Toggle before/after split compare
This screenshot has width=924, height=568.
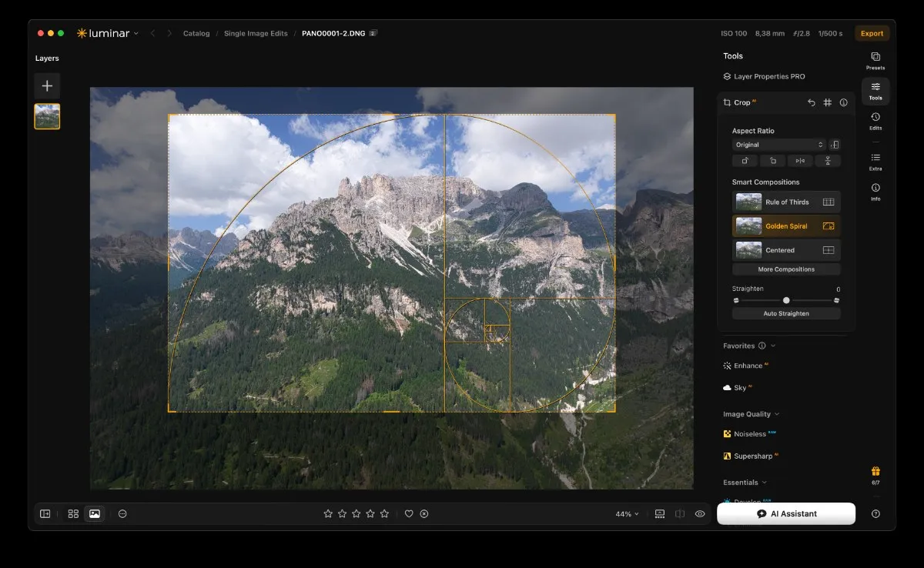[x=680, y=513]
